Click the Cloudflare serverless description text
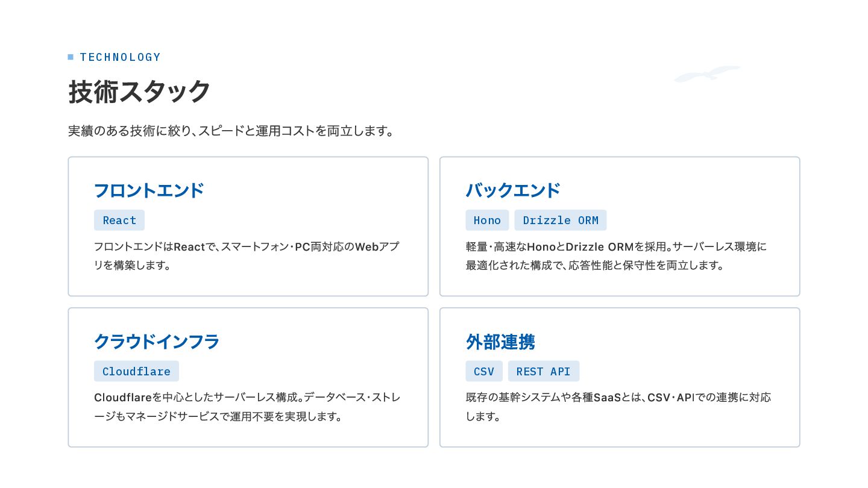Image resolution: width=868 pixels, height=488 pixels. 247,407
